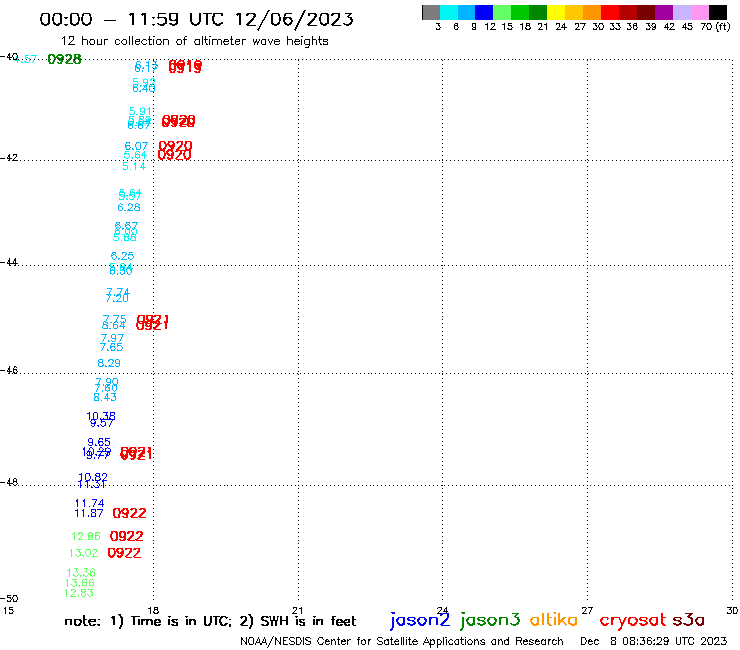The image size is (740, 650).
Task: Click the '-50' latitude axis label
Action: (9, 599)
